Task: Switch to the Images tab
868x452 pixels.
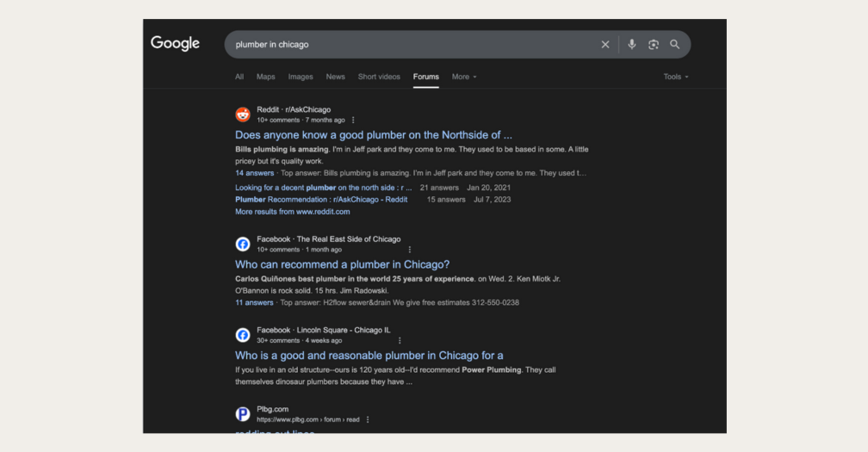Action: click(301, 77)
